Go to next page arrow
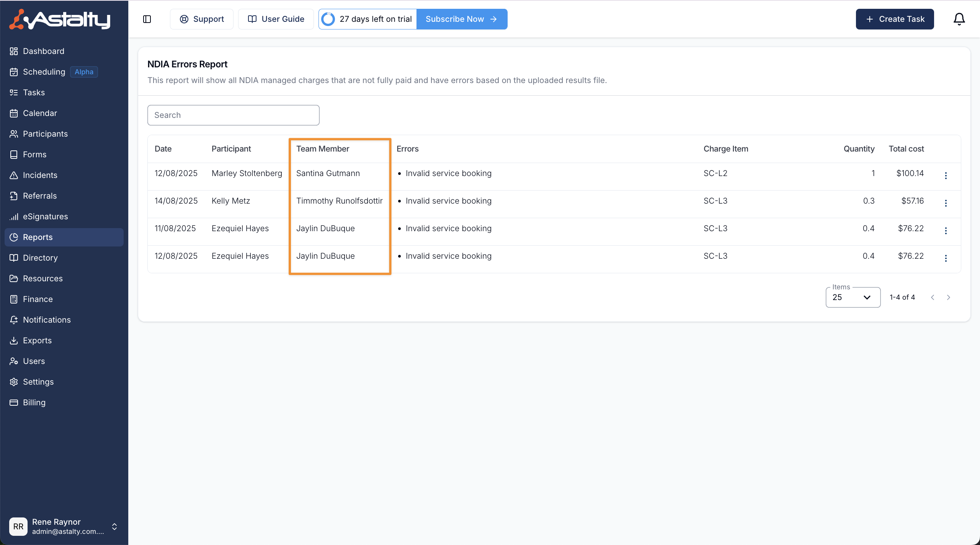 (948, 297)
